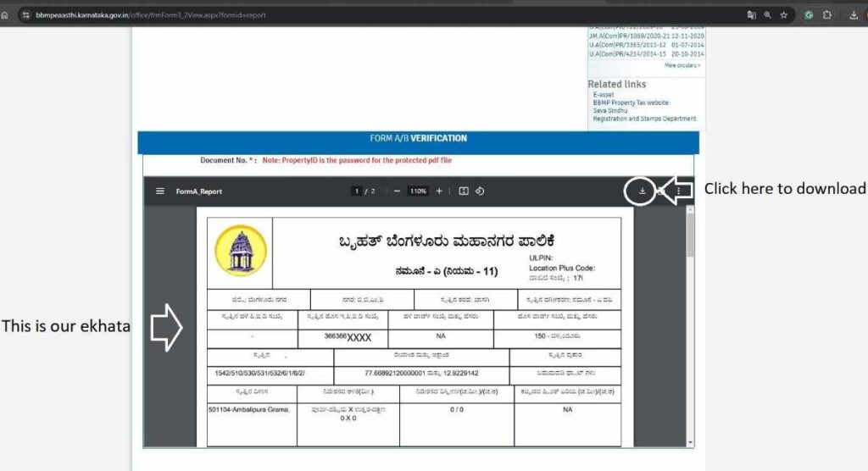Open browser downloads tray icon

854,15
